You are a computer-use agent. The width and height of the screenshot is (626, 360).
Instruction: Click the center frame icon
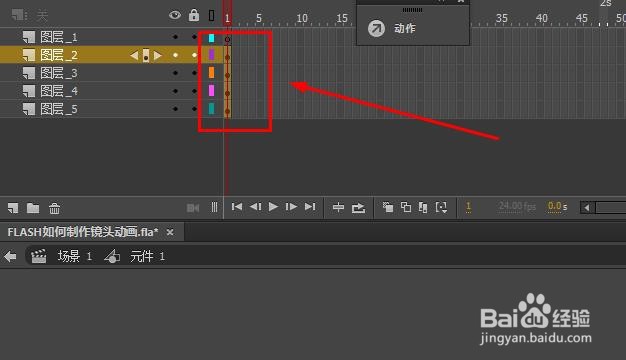(338, 207)
